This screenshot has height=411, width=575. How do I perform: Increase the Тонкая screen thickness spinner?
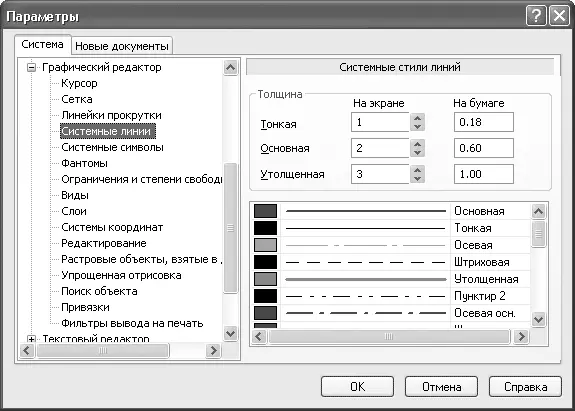point(417,118)
